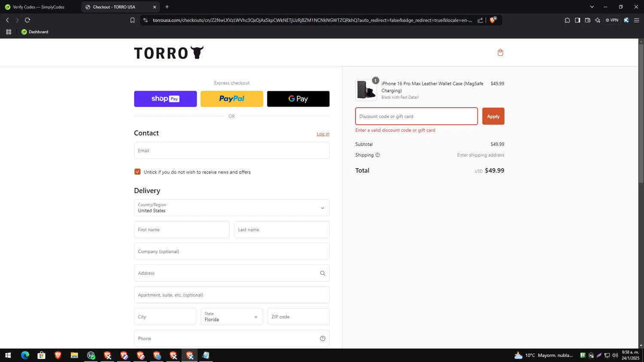Click the $49.99 total amount
The height and width of the screenshot is (362, 644).
(495, 170)
